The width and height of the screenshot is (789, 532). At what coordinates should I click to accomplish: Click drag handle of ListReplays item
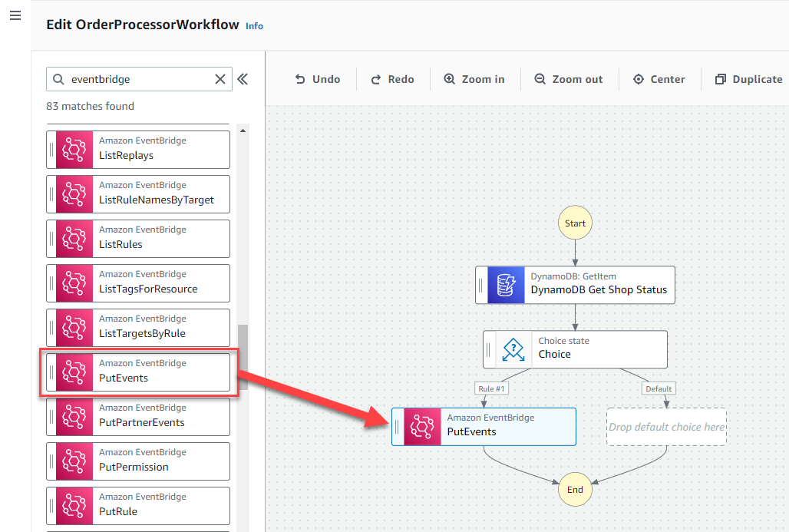(51, 150)
